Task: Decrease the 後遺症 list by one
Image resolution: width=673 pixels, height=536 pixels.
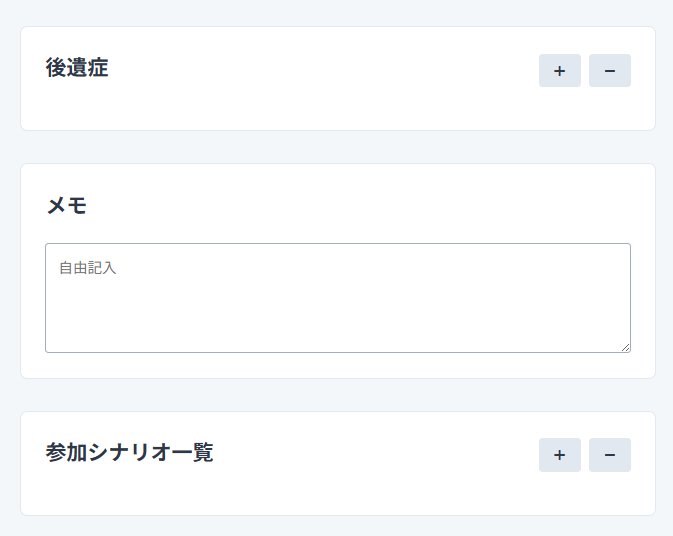Action: coord(609,71)
